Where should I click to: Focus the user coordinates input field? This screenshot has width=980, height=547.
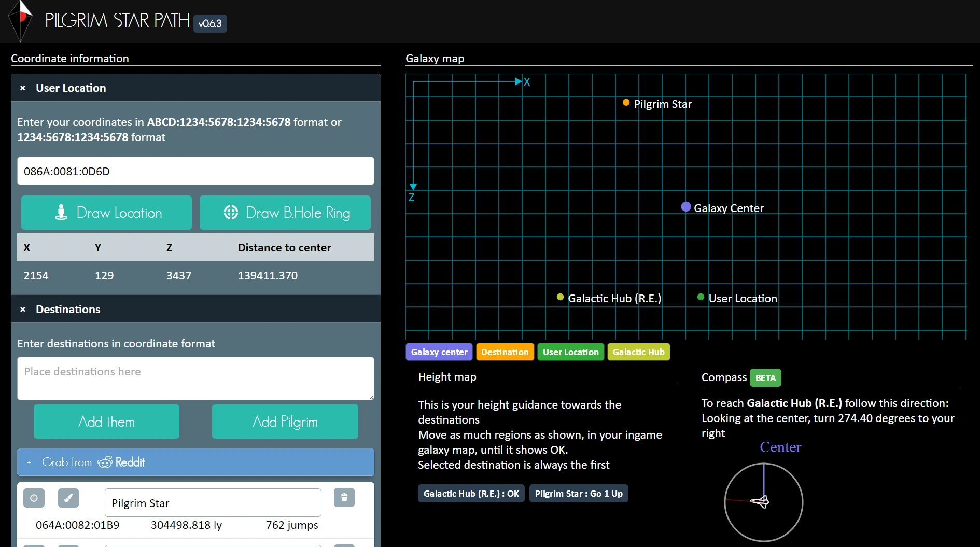[195, 171]
